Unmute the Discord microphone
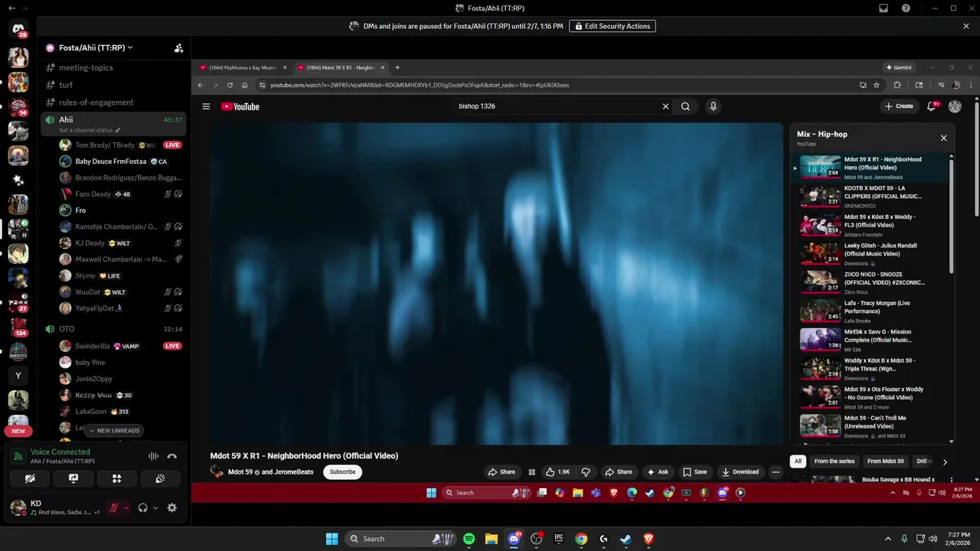The height and width of the screenshot is (551, 980). pos(113,507)
